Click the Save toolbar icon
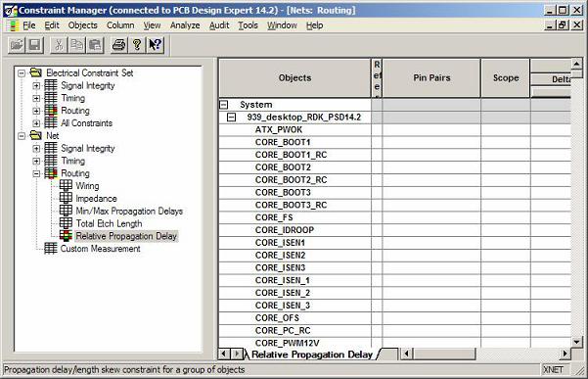This screenshot has height=379, width=588. tap(35, 45)
